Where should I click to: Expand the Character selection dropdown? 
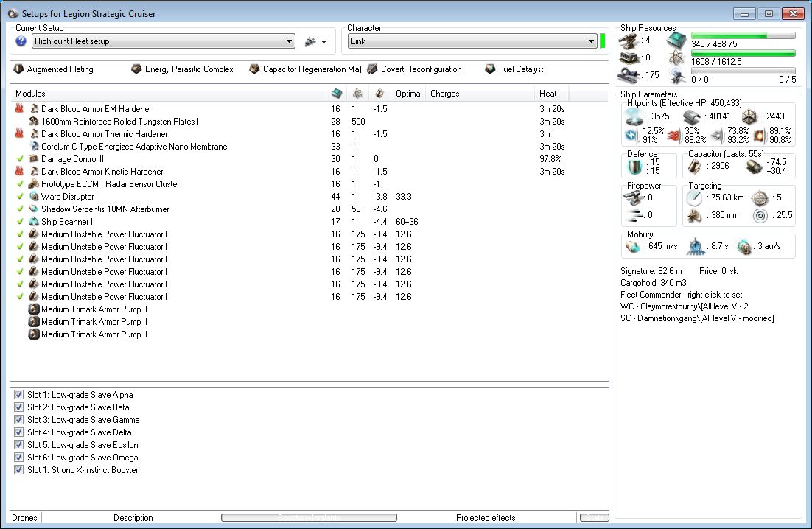(591, 41)
